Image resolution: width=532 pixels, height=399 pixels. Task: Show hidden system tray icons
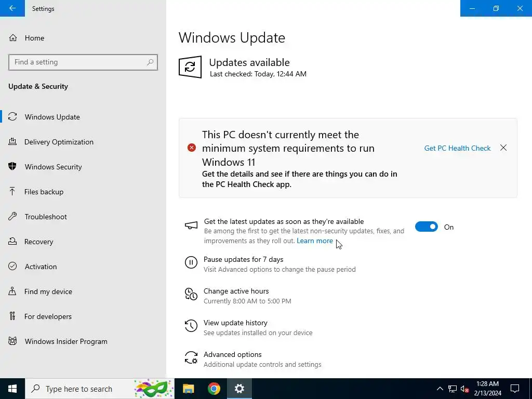pos(440,389)
